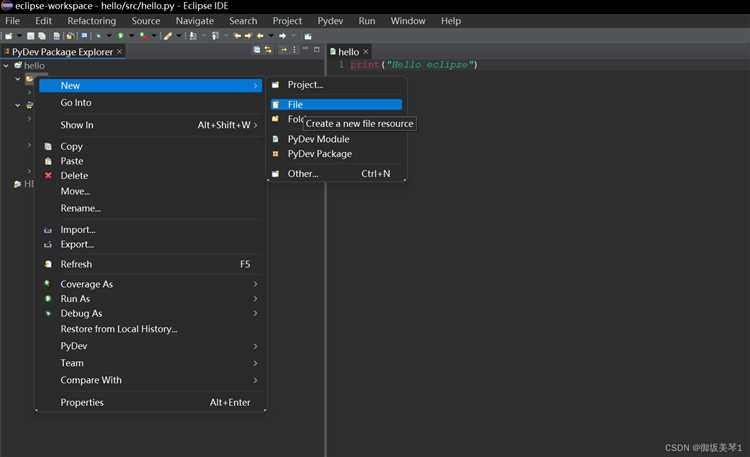Click the Refresh icon in context menu
Viewport: 750px width, 457px height.
coord(48,264)
